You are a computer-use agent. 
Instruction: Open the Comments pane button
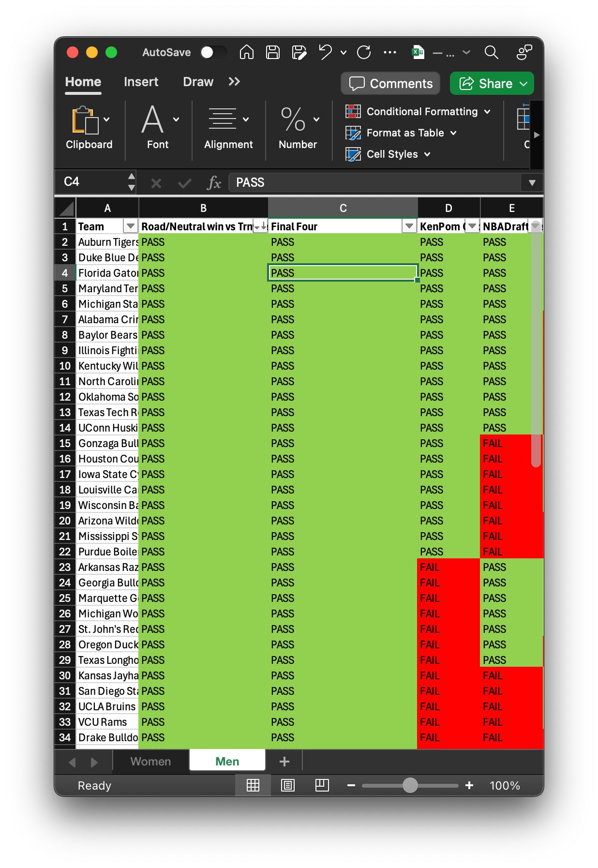390,84
